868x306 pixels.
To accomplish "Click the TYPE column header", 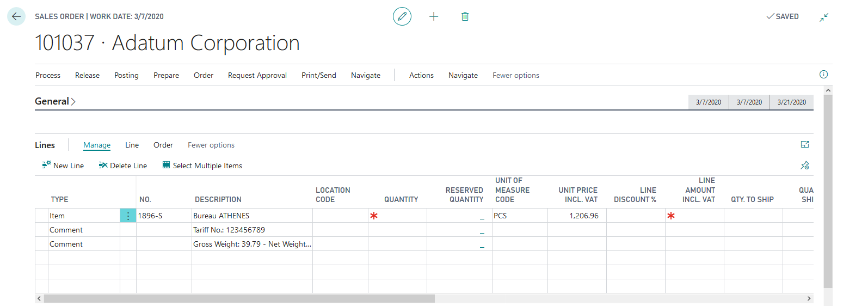I will pyautogui.click(x=59, y=199).
